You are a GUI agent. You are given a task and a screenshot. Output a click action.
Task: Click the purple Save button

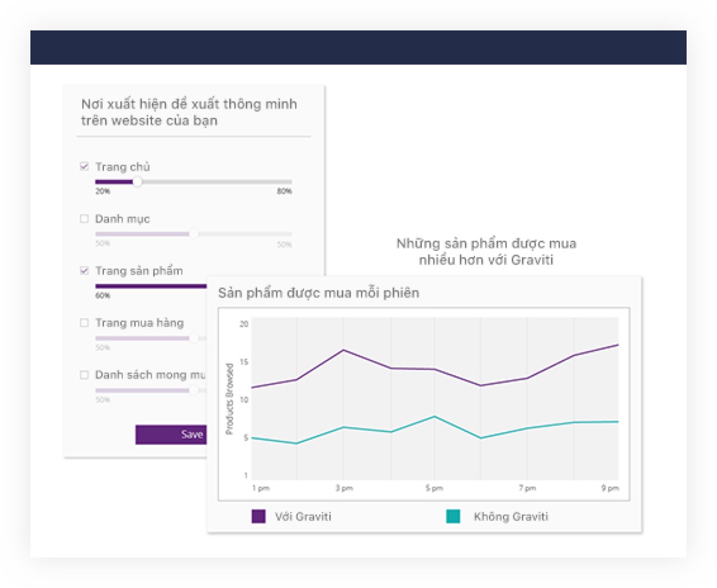click(x=171, y=434)
